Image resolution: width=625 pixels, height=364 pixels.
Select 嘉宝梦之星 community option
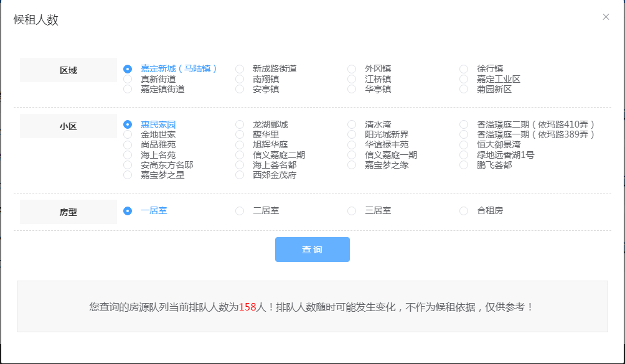coord(128,175)
